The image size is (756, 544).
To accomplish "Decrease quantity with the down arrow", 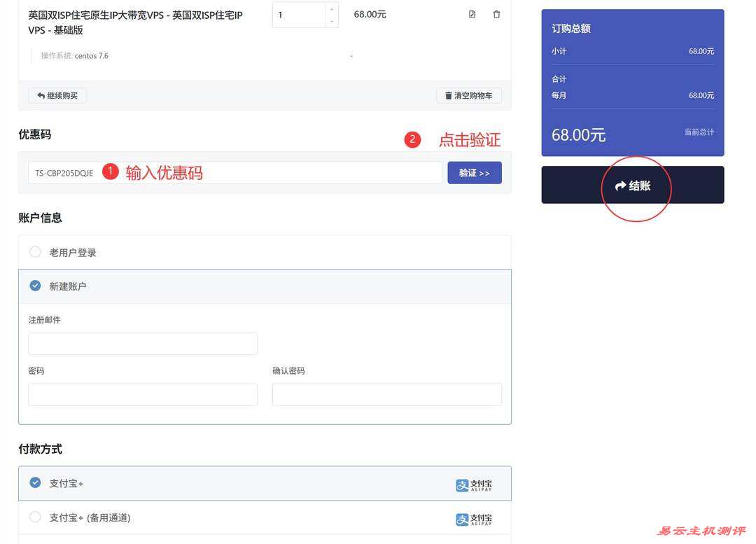I will click(332, 22).
